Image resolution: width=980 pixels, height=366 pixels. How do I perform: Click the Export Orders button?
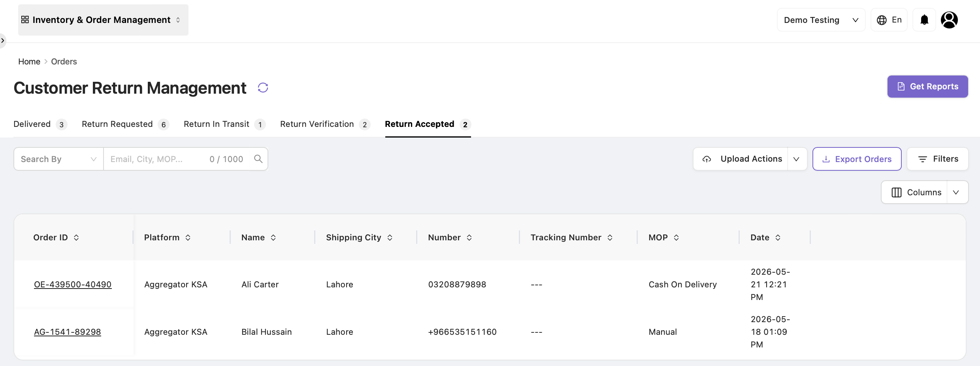(857, 159)
